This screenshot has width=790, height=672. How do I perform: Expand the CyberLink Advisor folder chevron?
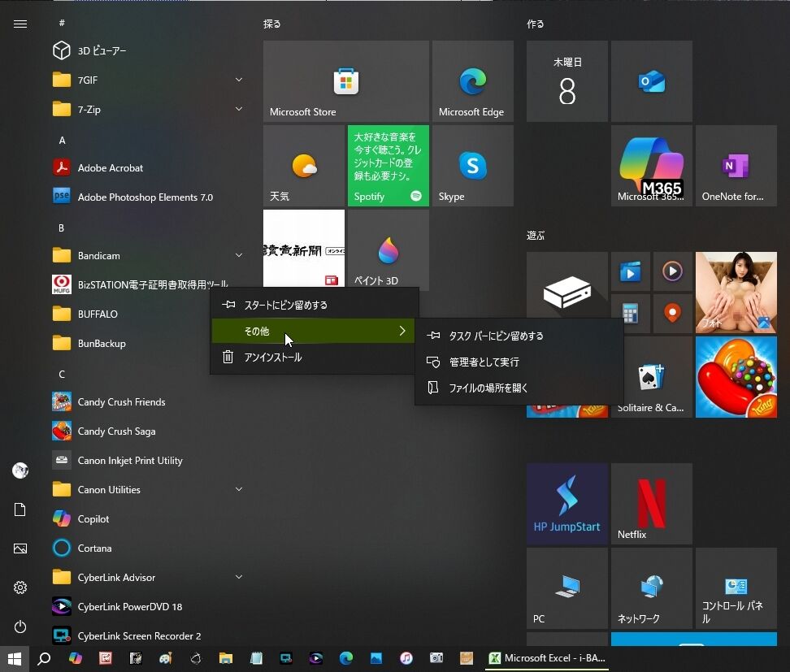pyautogui.click(x=239, y=577)
